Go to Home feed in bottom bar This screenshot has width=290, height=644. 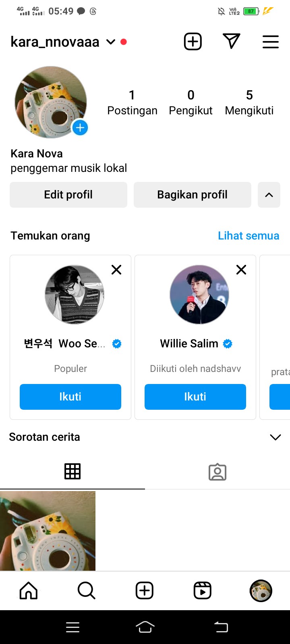29,590
